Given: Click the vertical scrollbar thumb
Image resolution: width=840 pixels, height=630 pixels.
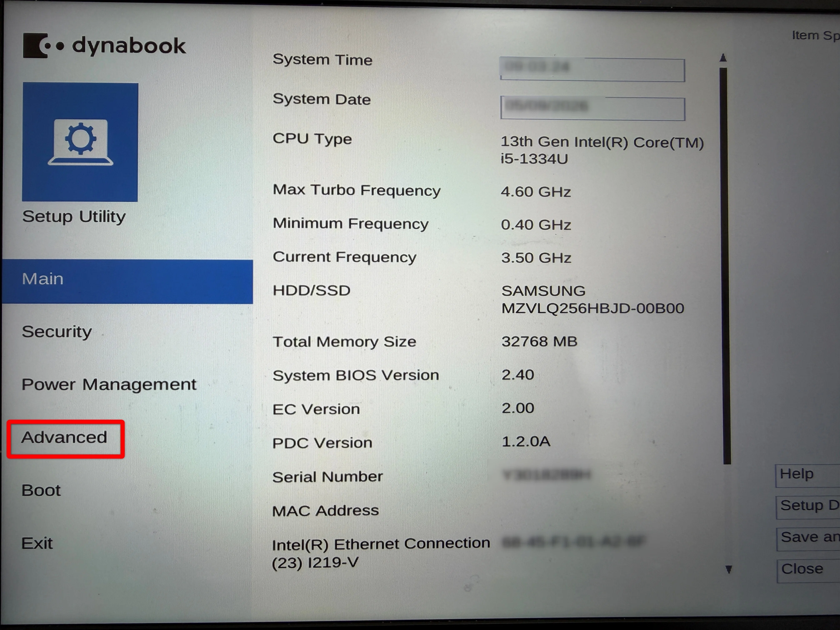Looking at the screenshot, I should (x=725, y=266).
